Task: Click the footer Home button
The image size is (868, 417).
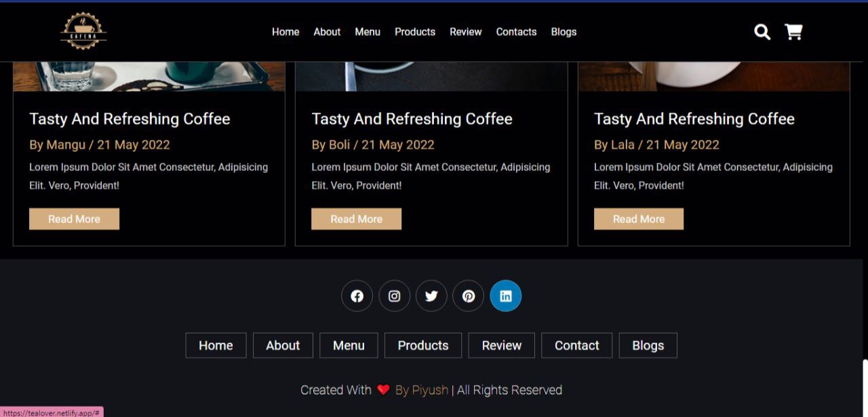Action: point(216,345)
